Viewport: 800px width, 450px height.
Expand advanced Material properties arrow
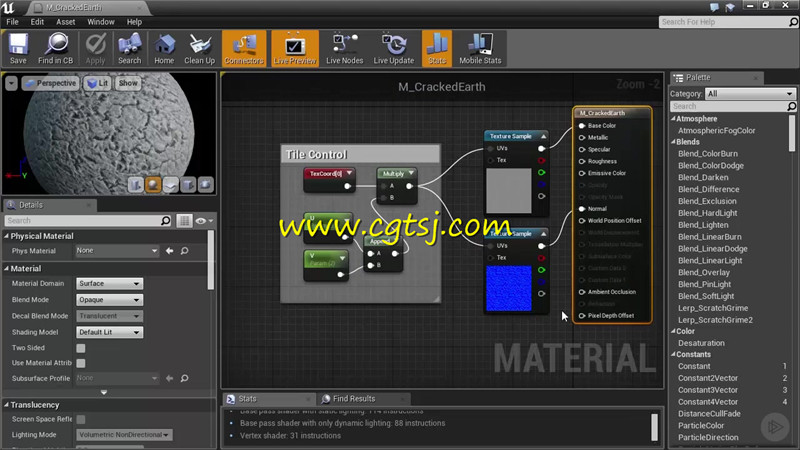point(104,392)
